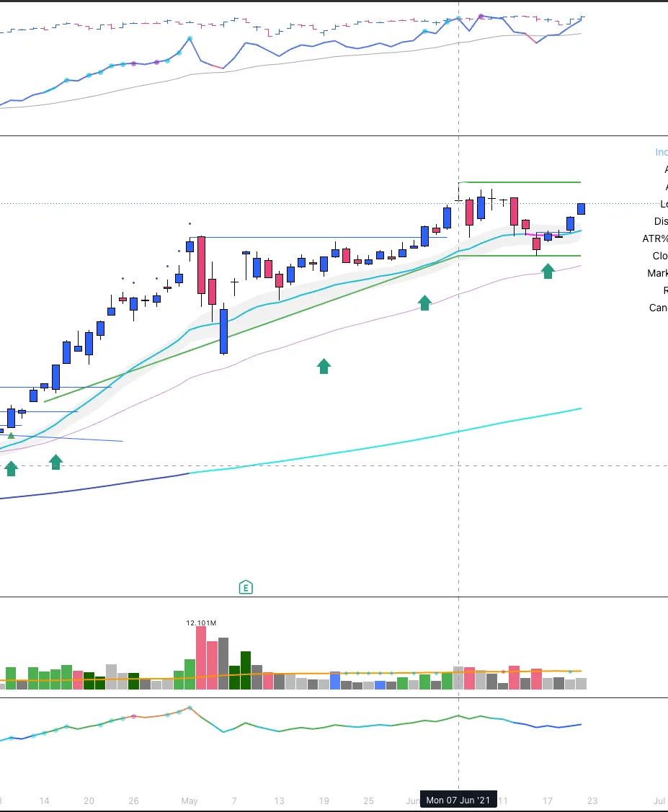Click the 12.101M volume label
Screen dimensions: 668x812
pyautogui.click(x=201, y=623)
